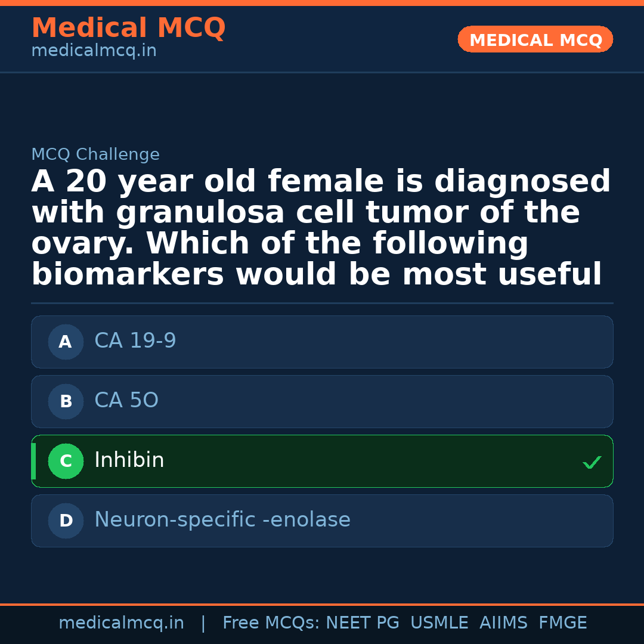Click the letter A option circle
The image size is (644, 644).
point(66,342)
